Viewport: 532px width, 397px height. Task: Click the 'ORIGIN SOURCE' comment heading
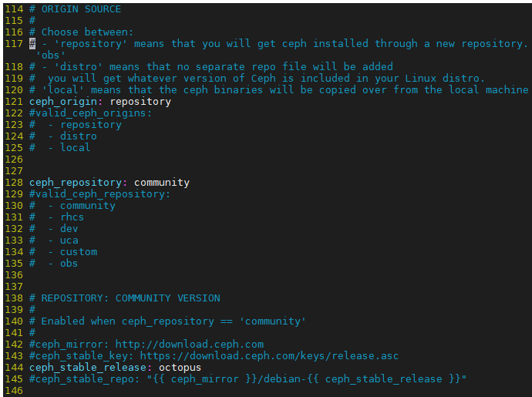[81, 9]
